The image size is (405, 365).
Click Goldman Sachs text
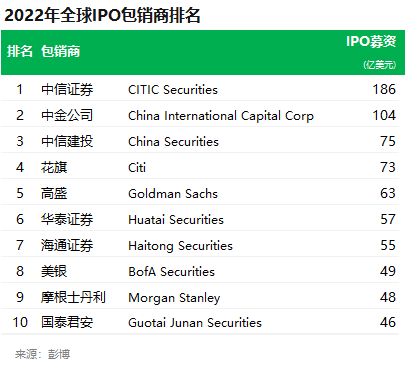[173, 194]
